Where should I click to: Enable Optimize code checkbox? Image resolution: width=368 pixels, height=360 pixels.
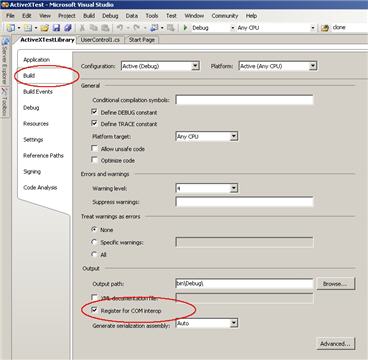(x=94, y=160)
